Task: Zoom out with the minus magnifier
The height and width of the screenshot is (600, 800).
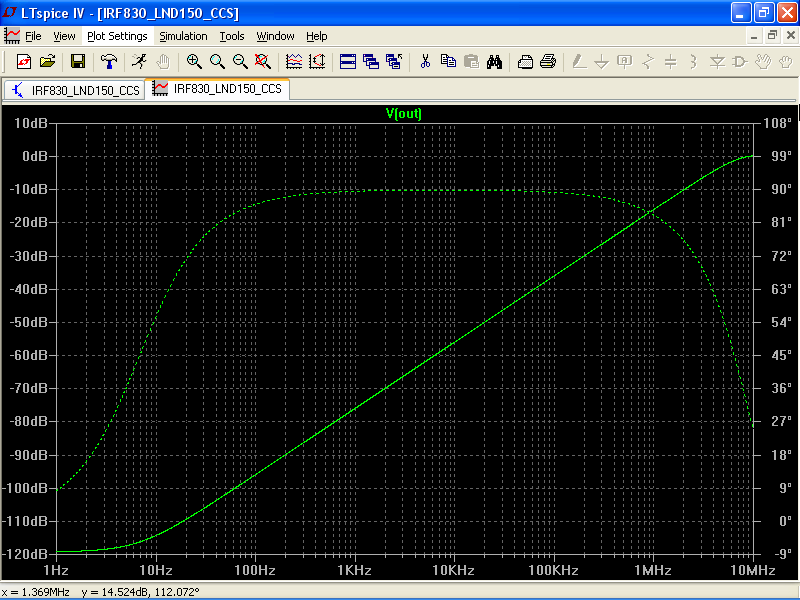Action: [x=240, y=62]
